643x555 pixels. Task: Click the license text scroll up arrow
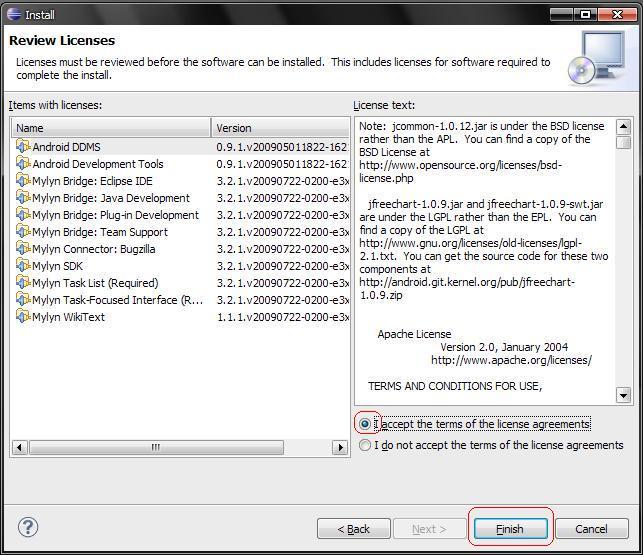click(623, 126)
